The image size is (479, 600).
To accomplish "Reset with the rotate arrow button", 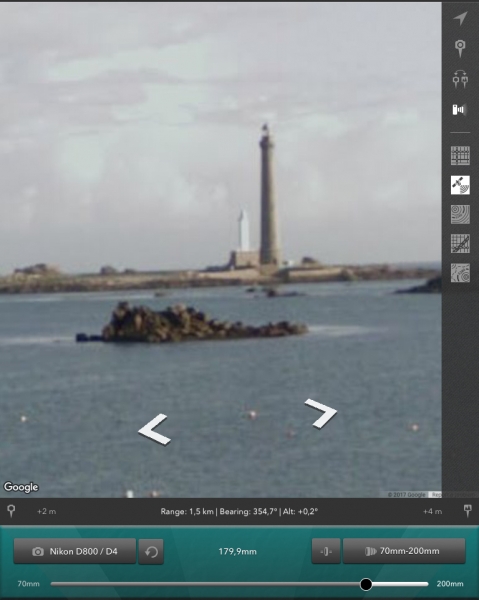I will [x=151, y=551].
